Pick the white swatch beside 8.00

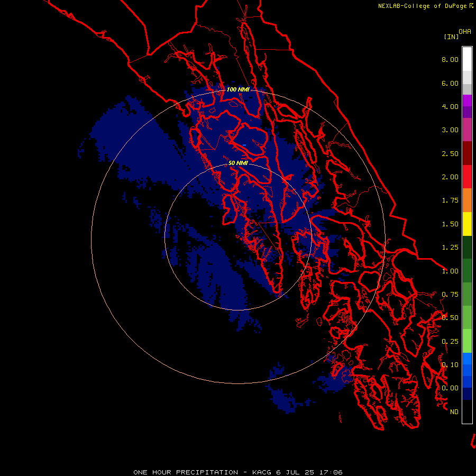pyautogui.click(x=467, y=59)
